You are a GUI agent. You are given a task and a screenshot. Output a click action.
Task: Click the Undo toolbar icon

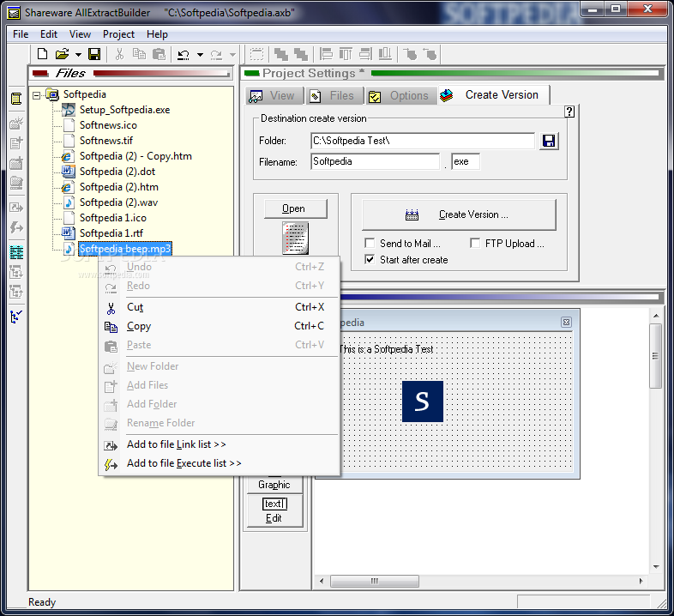tap(184, 55)
